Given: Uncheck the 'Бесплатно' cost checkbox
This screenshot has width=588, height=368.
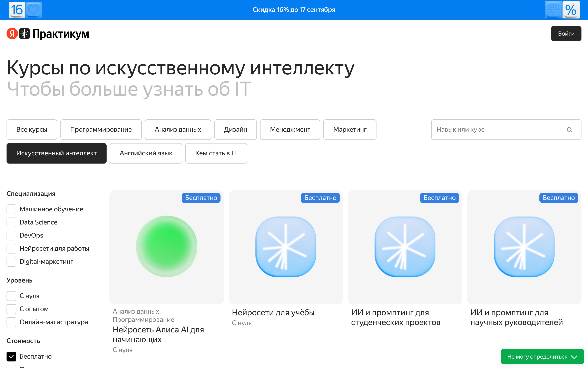Looking at the screenshot, I should click(x=11, y=357).
